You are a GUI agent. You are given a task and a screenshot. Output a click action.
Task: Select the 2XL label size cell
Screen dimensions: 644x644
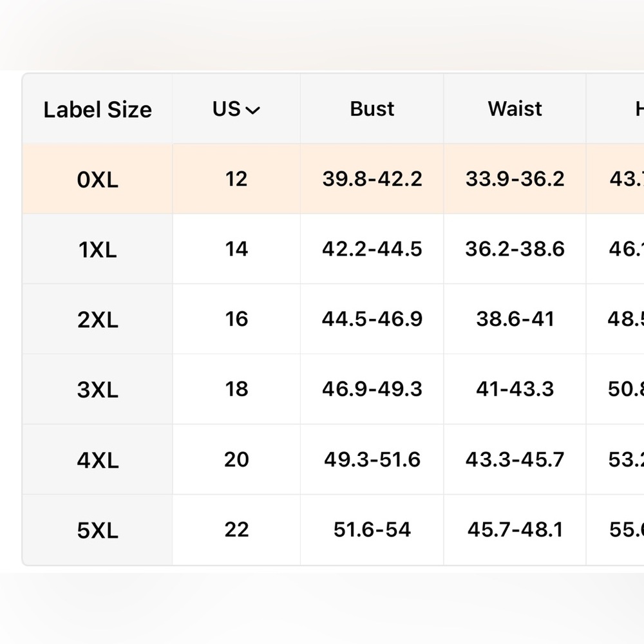98,319
